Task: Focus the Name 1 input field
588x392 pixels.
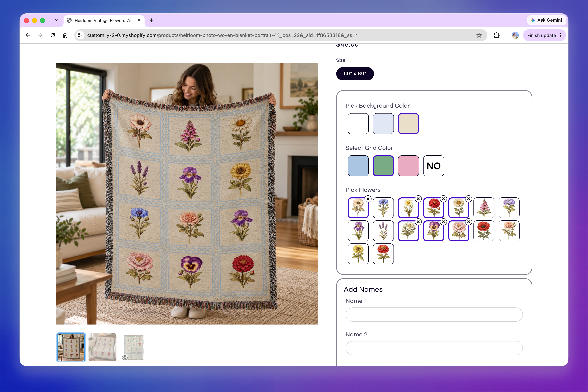Action: tap(434, 315)
